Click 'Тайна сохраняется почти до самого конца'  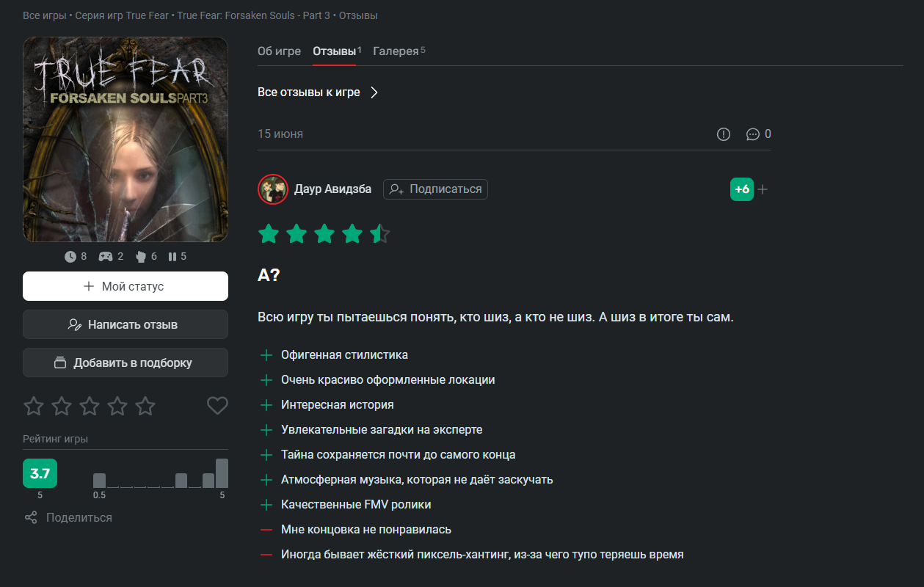pos(398,455)
